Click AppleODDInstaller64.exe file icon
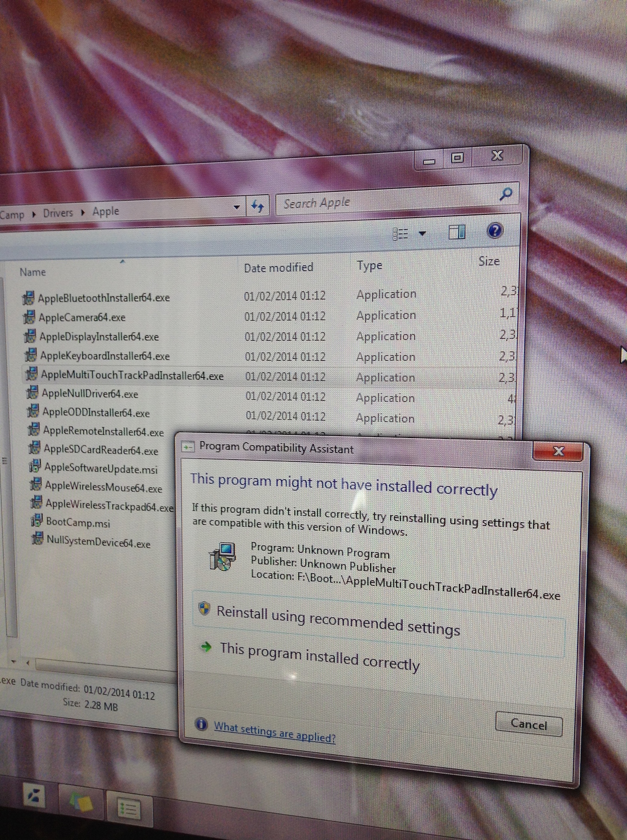Screen dimensions: 627x840 pos(32,411)
